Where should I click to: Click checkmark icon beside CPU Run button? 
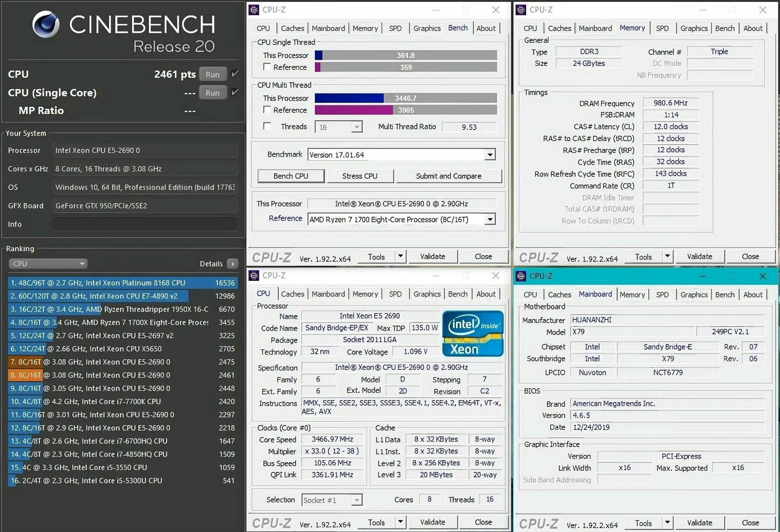tap(235, 74)
